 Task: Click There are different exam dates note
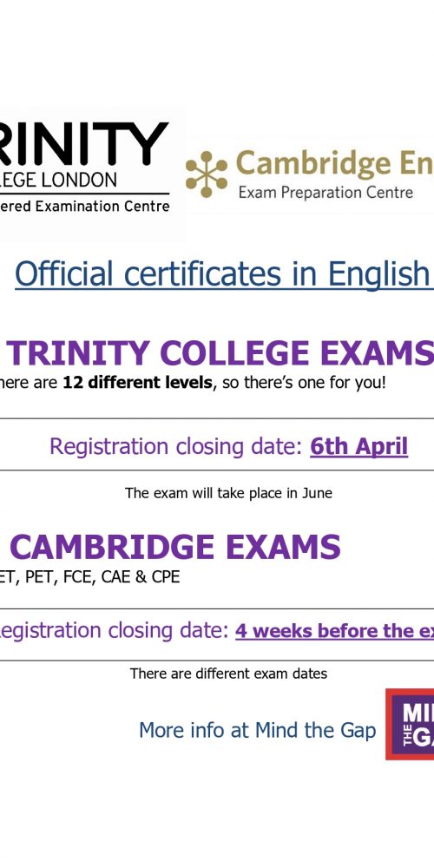[228, 674]
